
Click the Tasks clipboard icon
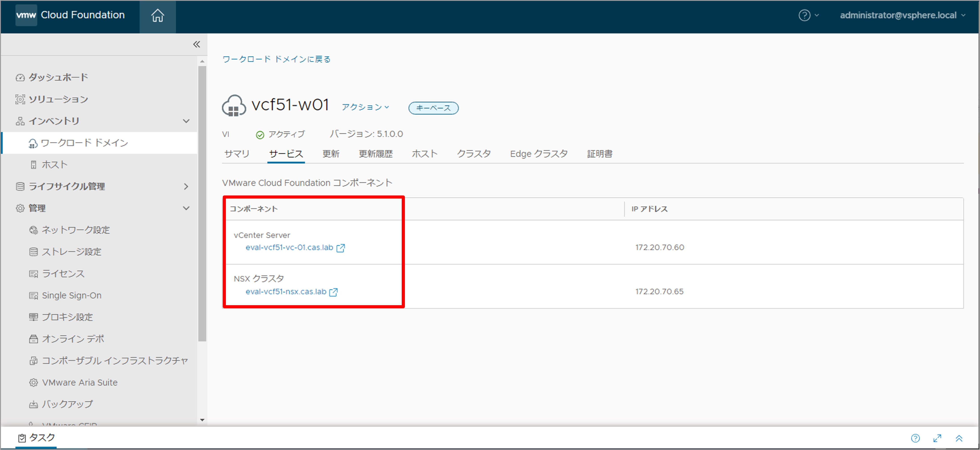(22, 438)
